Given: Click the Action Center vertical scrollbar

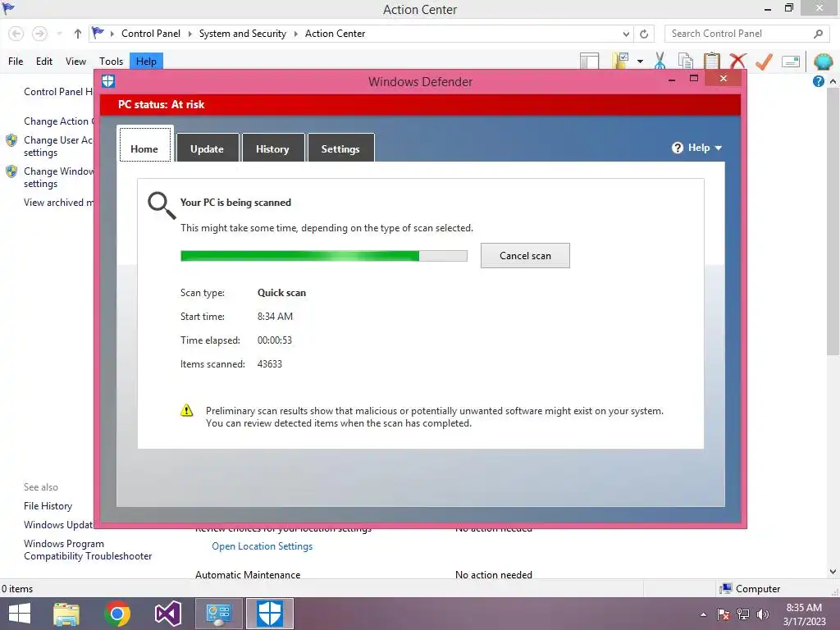Looking at the screenshot, I should tap(833, 221).
